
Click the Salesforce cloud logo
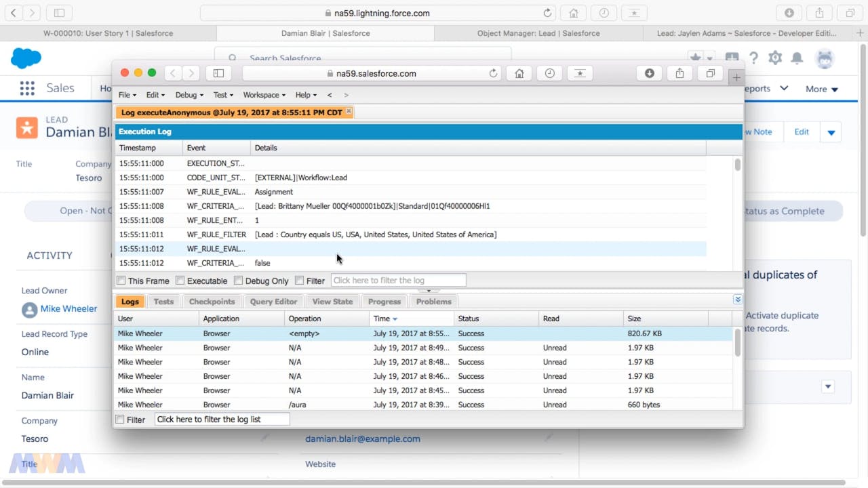pos(26,58)
